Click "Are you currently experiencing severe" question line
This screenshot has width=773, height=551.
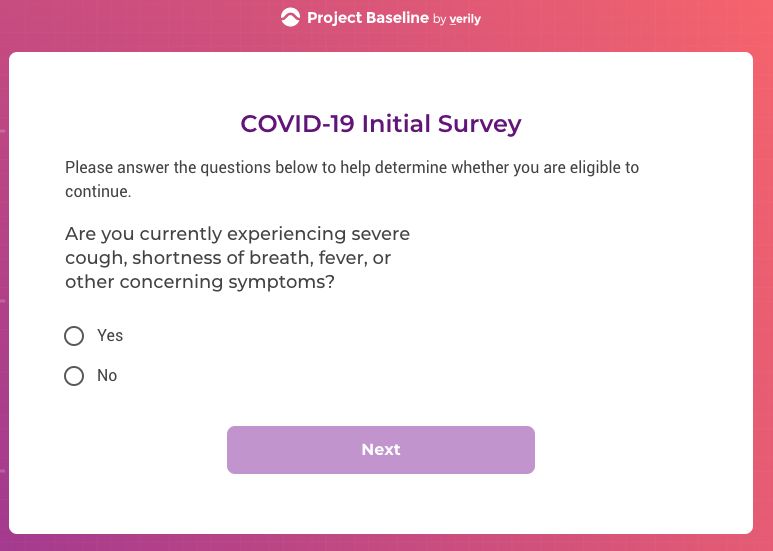pos(237,234)
